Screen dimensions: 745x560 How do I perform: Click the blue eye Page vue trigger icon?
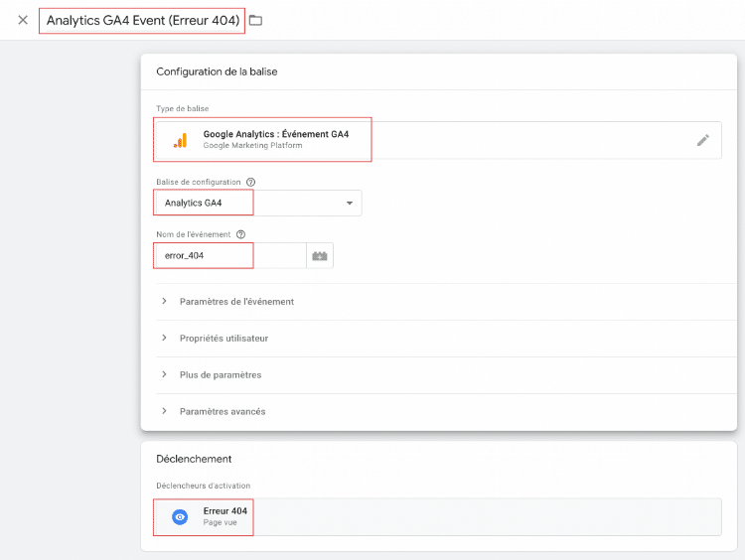(x=180, y=517)
